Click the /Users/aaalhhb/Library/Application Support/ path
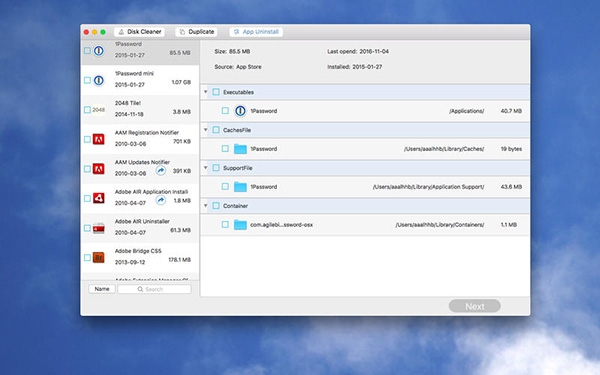The height and width of the screenshot is (375, 600). coord(429,187)
